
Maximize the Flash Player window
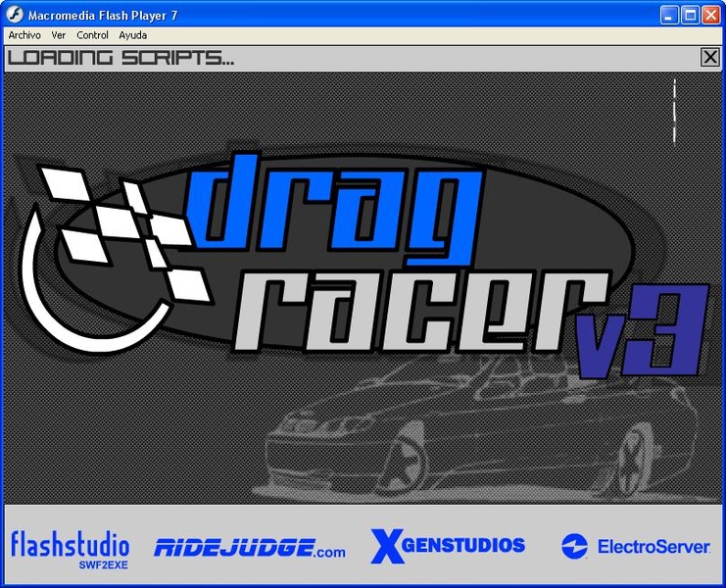[690, 15]
